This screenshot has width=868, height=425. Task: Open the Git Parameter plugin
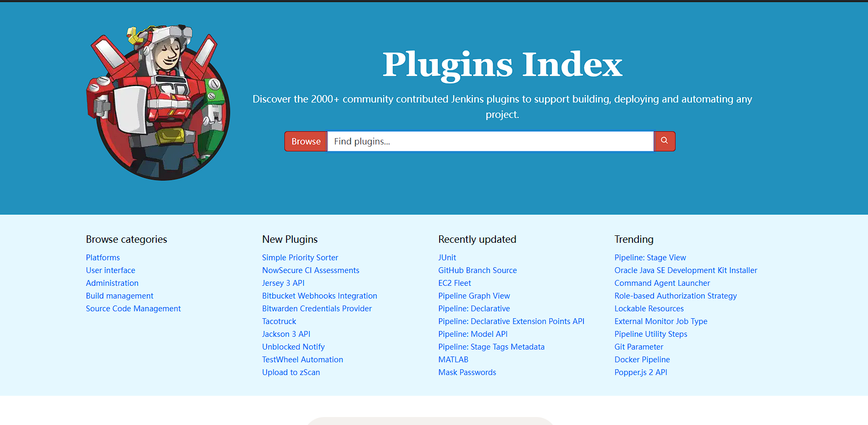639,347
